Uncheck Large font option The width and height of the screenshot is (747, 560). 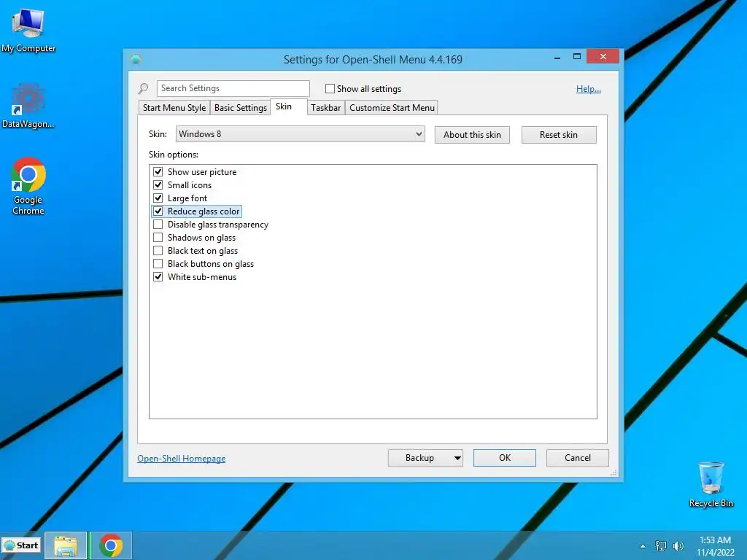point(158,198)
